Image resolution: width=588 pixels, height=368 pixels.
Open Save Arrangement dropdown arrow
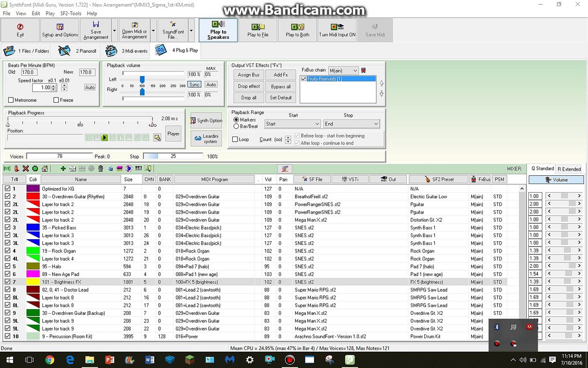(x=115, y=30)
